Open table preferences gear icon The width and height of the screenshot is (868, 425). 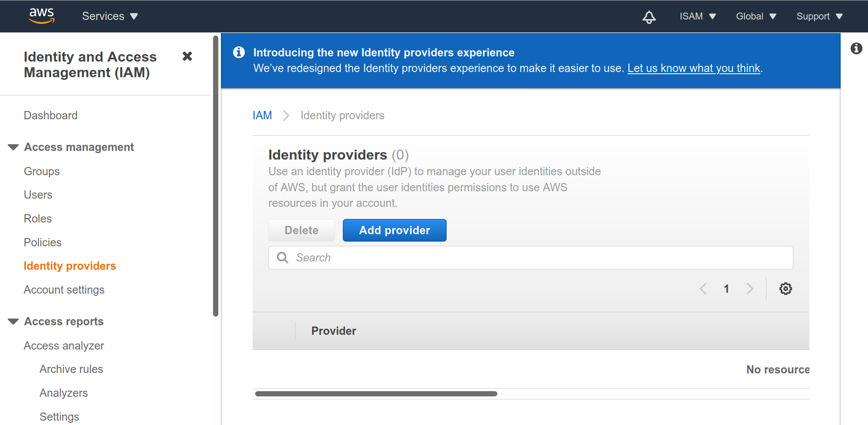click(785, 289)
